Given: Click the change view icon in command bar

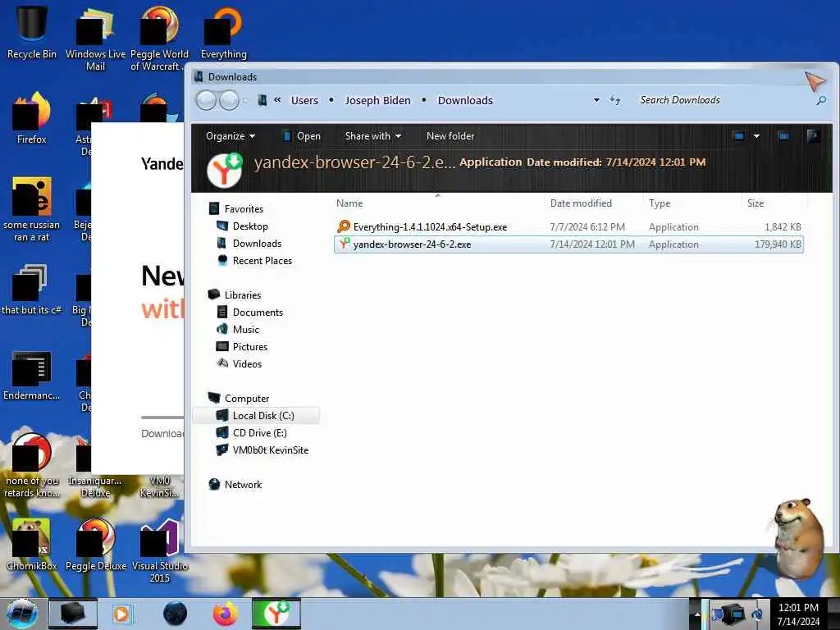Looking at the screenshot, I should (739, 136).
